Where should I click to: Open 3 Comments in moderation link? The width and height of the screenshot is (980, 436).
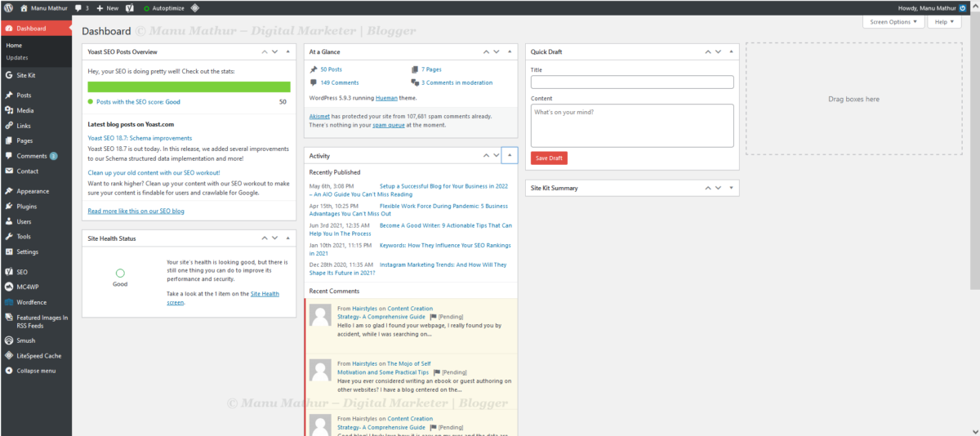[457, 82]
